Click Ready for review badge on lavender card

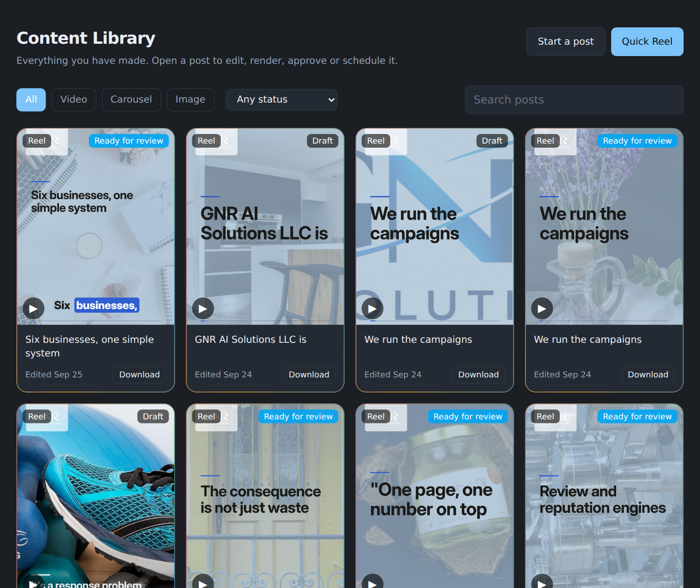[638, 141]
